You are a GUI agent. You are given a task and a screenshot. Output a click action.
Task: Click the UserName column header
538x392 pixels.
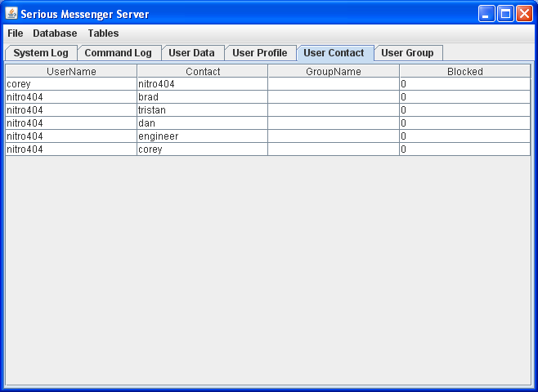pyautogui.click(x=71, y=72)
